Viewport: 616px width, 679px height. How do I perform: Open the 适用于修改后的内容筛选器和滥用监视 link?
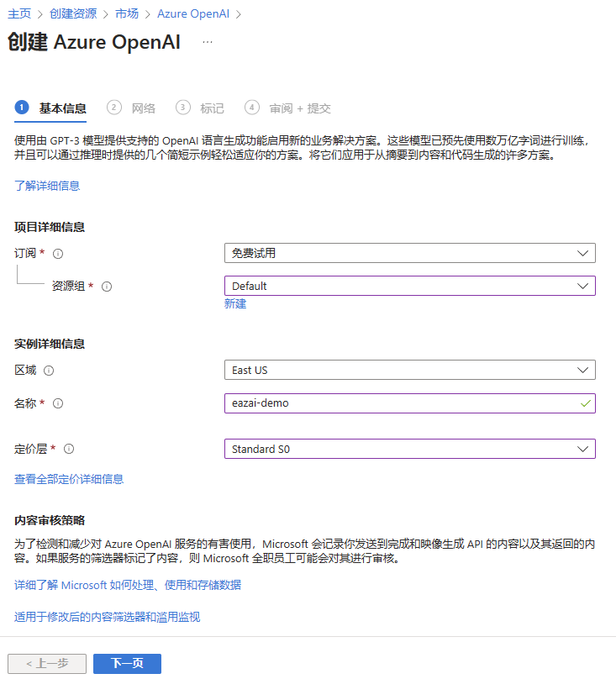(107, 617)
